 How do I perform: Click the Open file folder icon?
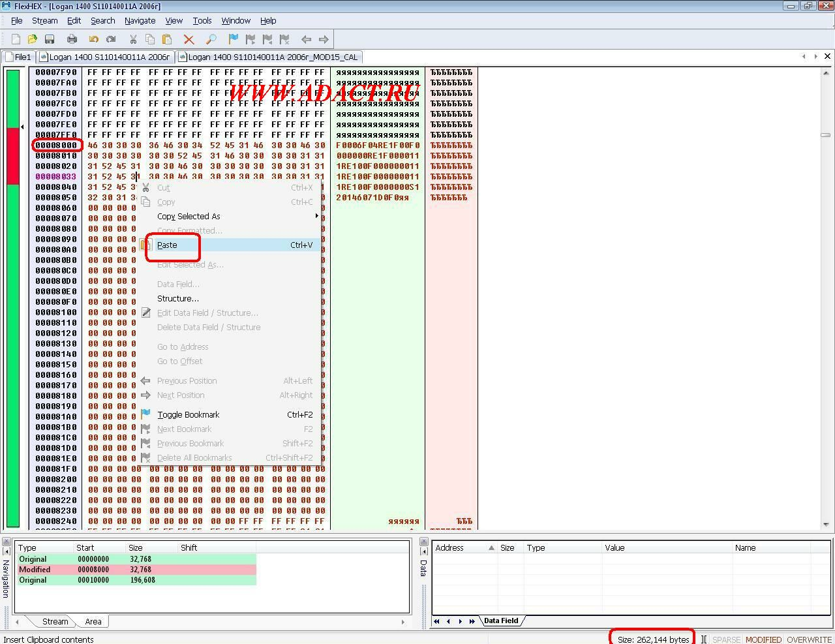point(32,39)
